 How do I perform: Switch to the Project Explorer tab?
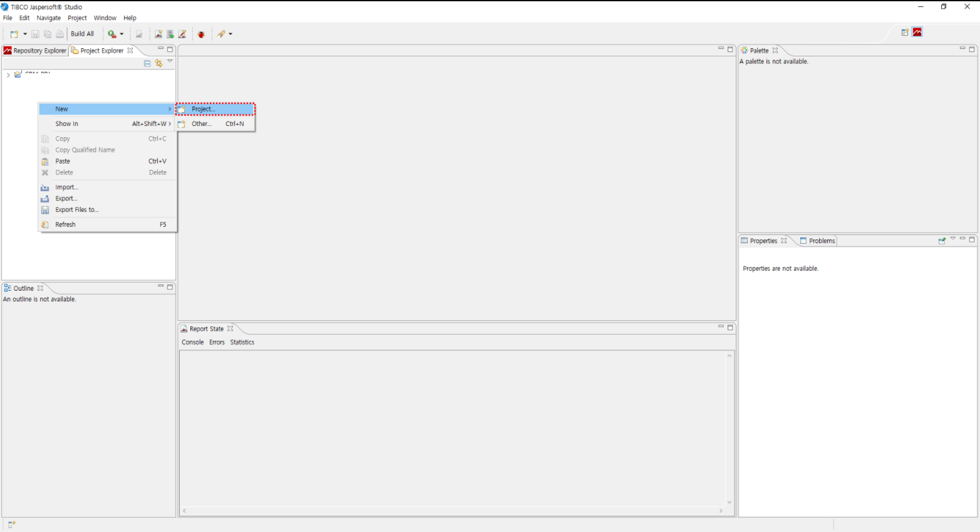[x=97, y=51]
